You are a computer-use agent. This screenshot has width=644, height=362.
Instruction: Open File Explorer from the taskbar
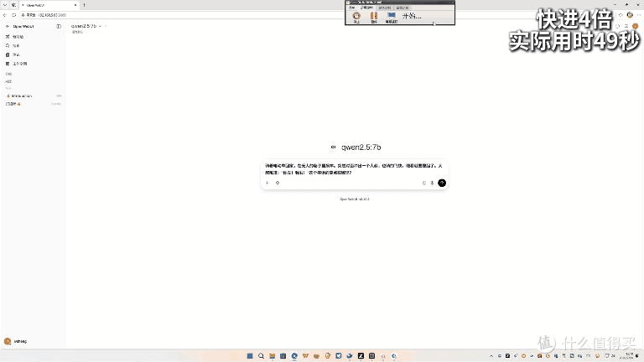coord(272,356)
